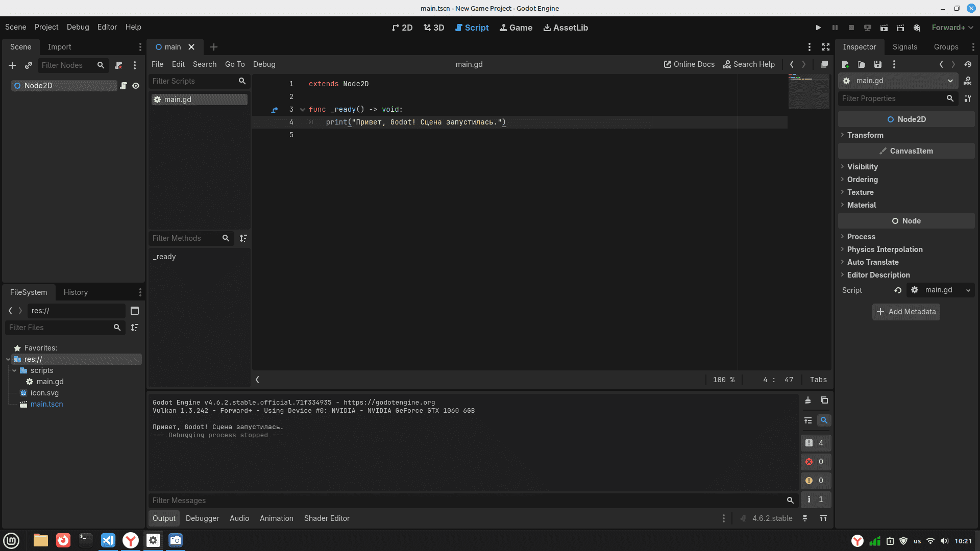980x551 pixels.
Task: Open Online Docs
Action: coord(689,64)
